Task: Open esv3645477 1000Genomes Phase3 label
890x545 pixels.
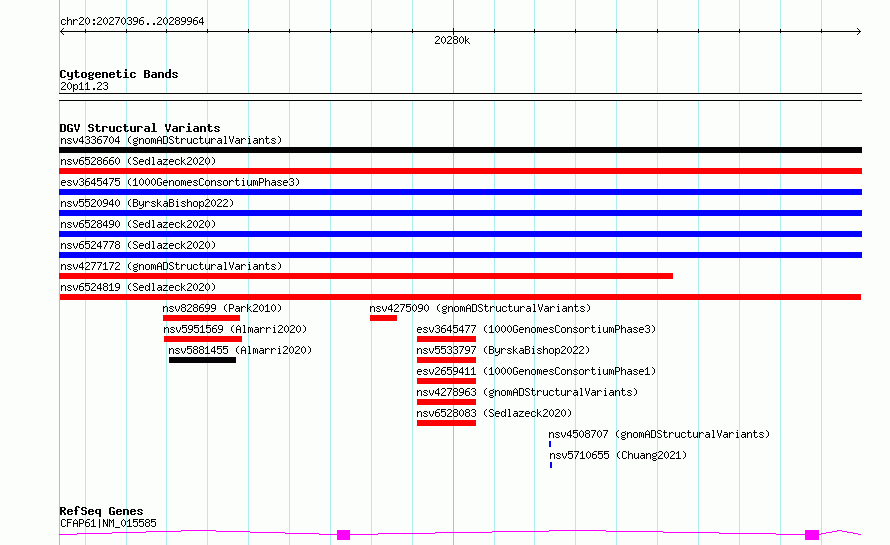Action: [x=536, y=329]
